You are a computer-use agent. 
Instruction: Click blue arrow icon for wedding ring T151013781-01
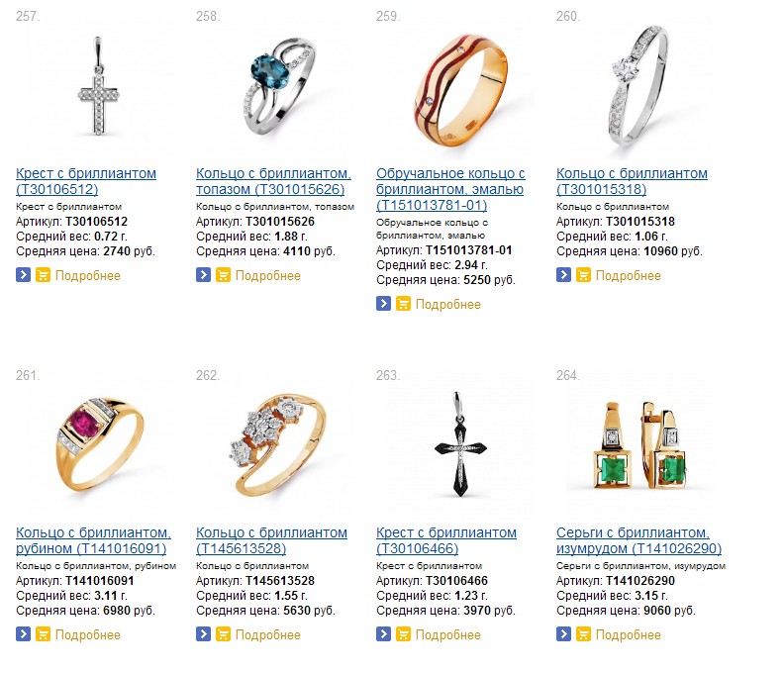(x=383, y=303)
